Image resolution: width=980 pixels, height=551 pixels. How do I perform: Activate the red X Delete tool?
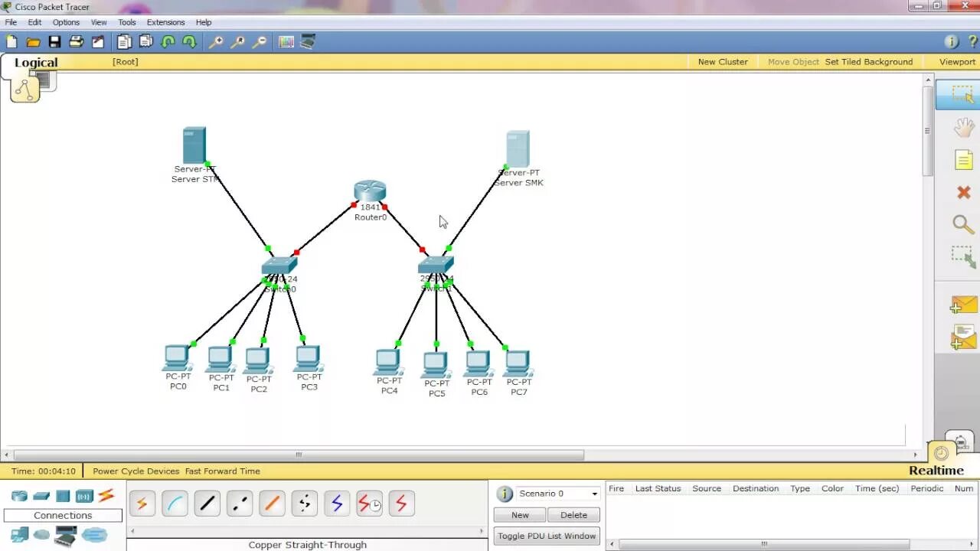[x=963, y=192]
